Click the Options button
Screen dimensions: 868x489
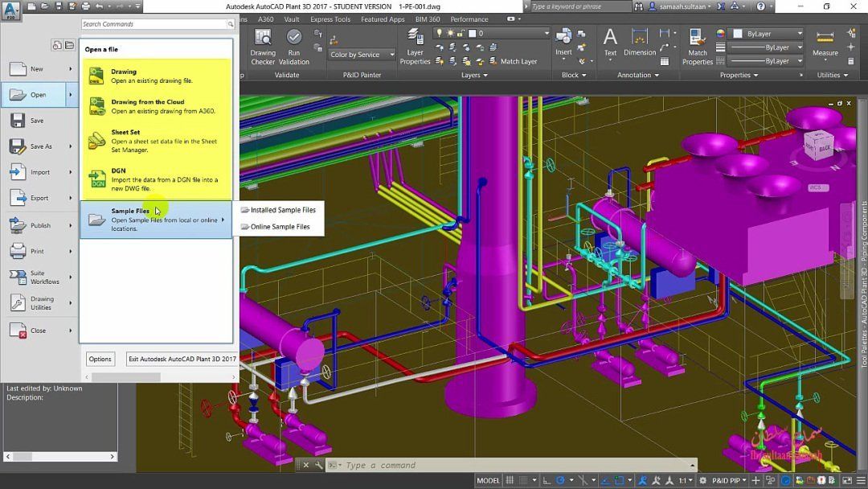tap(100, 359)
